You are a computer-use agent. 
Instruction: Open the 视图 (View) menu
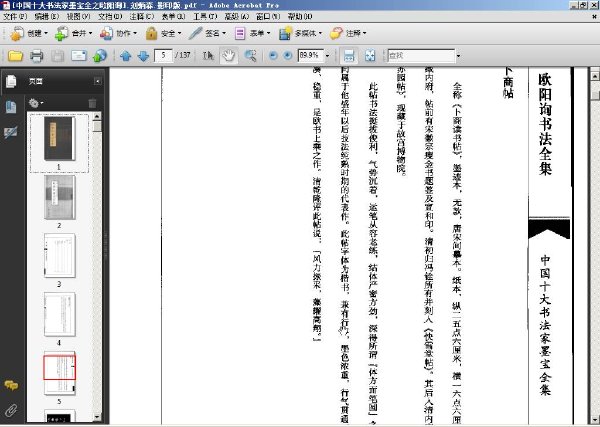tap(78, 16)
